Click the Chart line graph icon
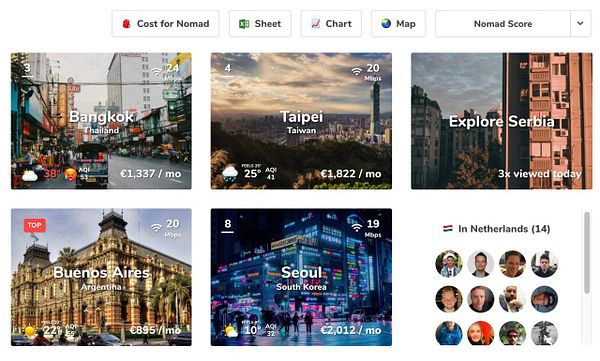 pos(315,24)
